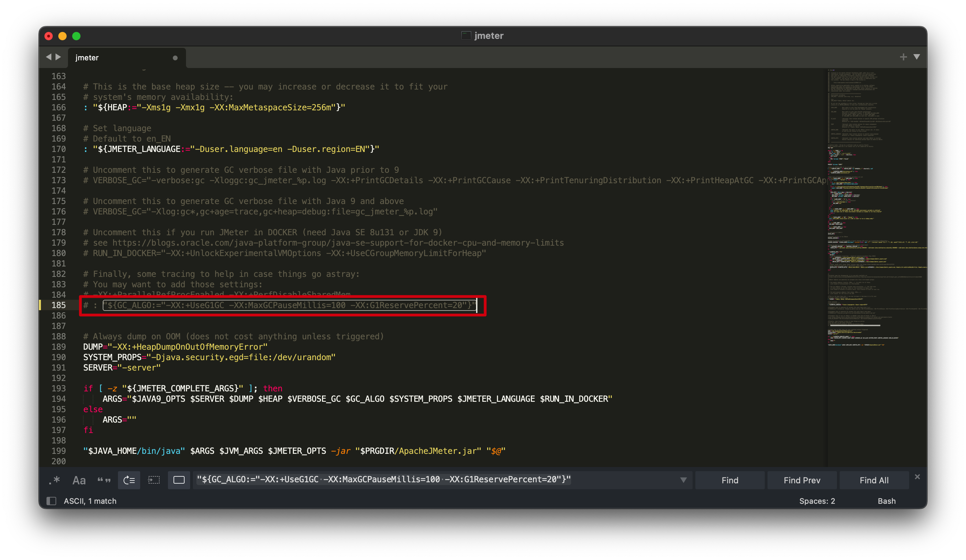The image size is (966, 560).
Task: Toggle regular expression search mode
Action: pos(54,480)
